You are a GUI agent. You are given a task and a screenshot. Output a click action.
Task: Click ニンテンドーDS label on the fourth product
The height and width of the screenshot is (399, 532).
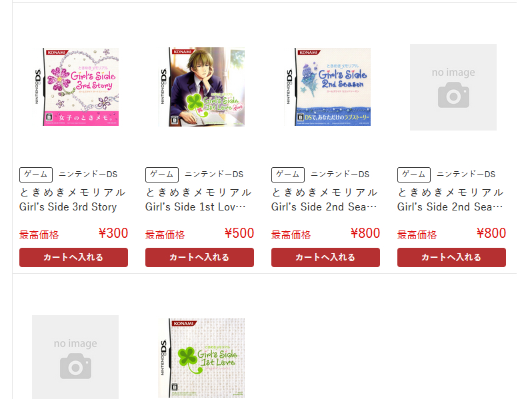(466, 175)
